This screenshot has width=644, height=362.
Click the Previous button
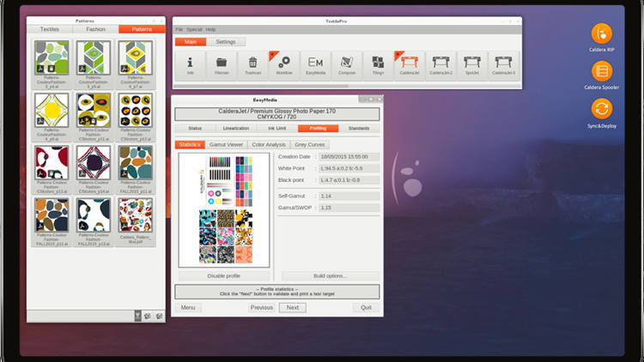pos(262,307)
